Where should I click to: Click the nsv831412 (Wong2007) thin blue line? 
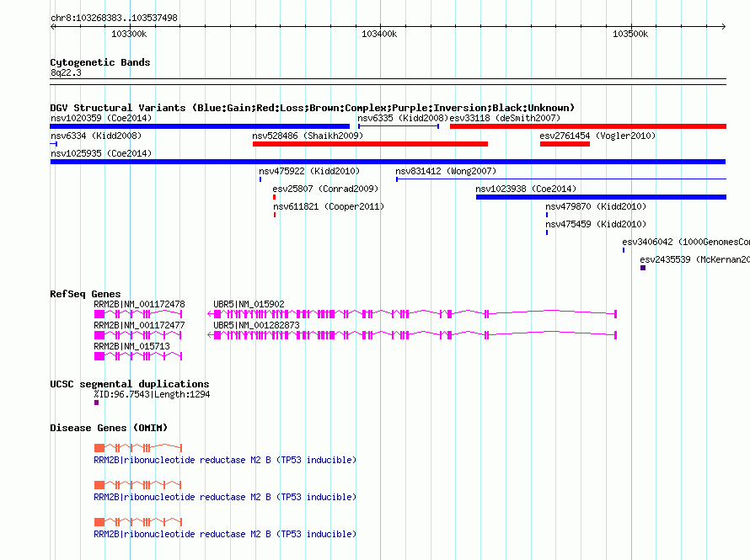pos(561,179)
